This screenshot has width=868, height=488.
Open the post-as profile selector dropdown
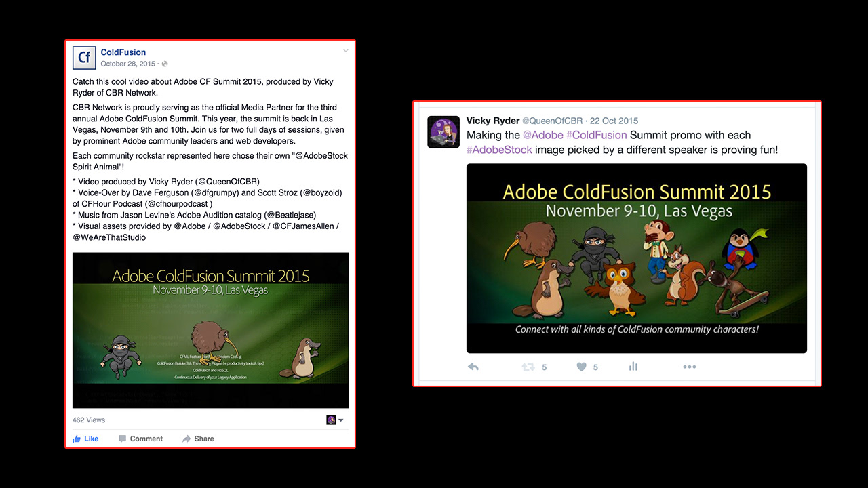coord(335,420)
